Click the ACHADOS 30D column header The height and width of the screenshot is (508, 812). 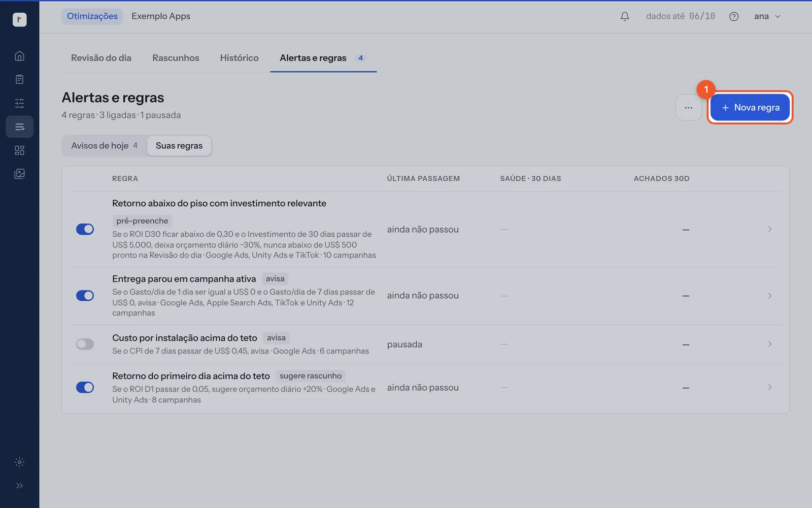click(661, 179)
